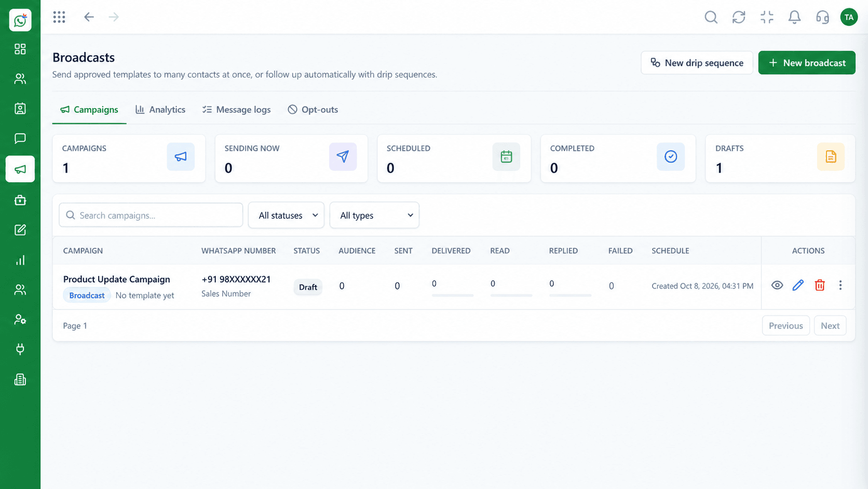The width and height of the screenshot is (868, 489).
Task: Click the Read progress bar in row
Action: [511, 295]
